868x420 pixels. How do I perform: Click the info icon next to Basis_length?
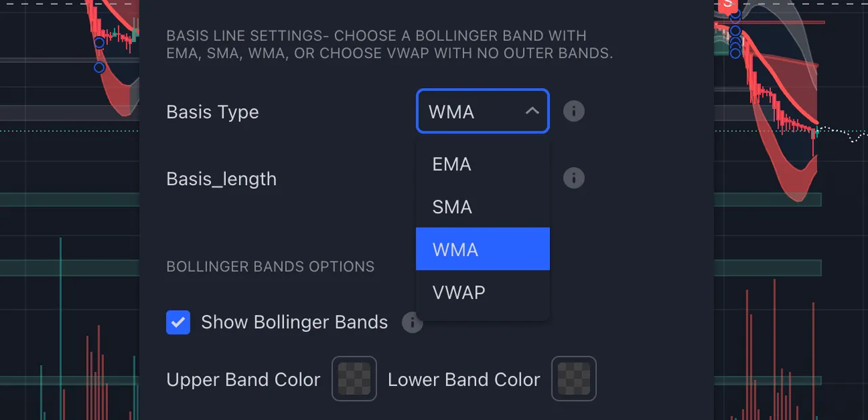click(x=574, y=178)
